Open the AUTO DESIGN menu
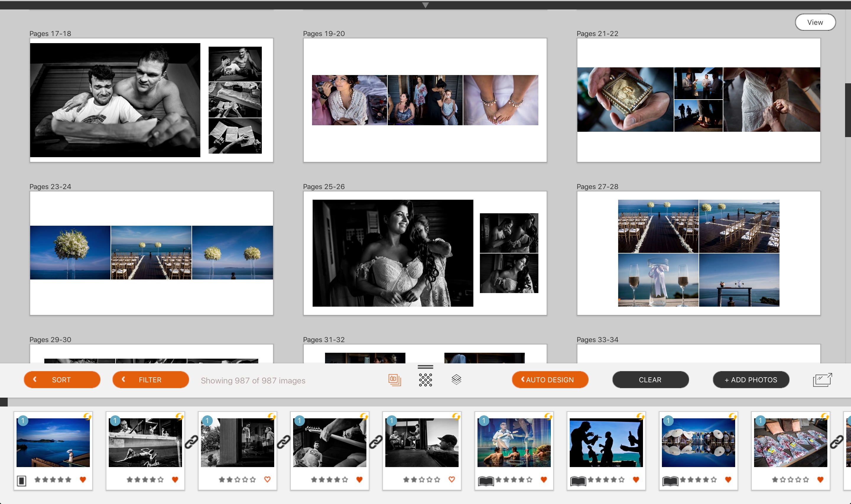851x504 pixels. point(550,380)
